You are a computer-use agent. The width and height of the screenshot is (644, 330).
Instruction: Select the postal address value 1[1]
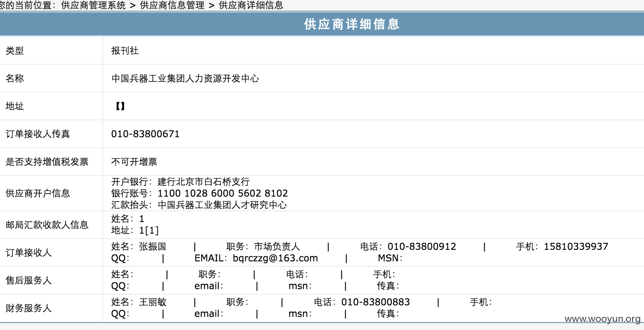pyautogui.click(x=149, y=230)
